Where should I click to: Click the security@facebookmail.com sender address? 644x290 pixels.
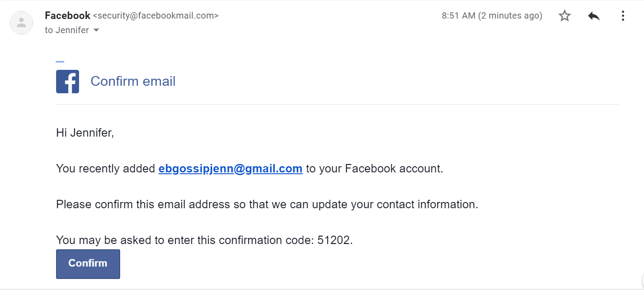[155, 16]
